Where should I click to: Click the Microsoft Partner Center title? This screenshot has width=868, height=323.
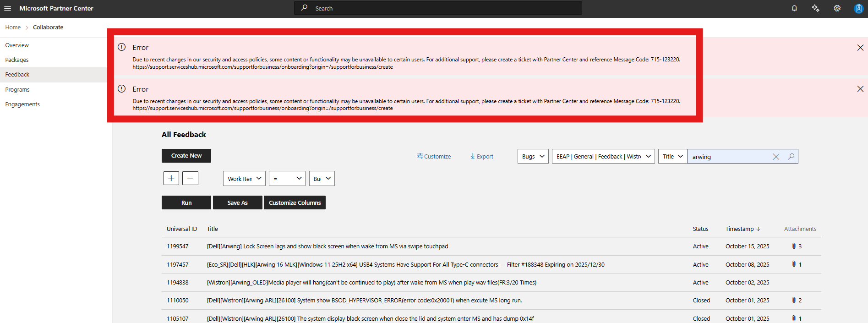56,8
